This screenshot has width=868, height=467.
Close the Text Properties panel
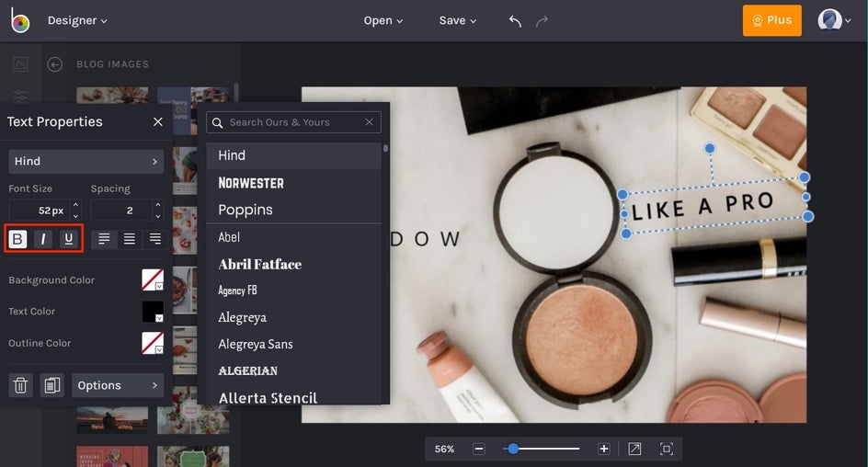tap(158, 121)
